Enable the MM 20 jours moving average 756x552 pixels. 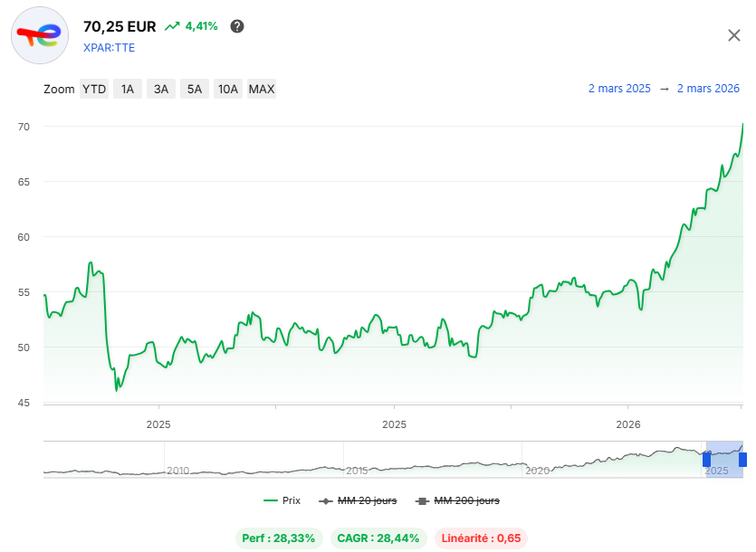click(x=358, y=501)
